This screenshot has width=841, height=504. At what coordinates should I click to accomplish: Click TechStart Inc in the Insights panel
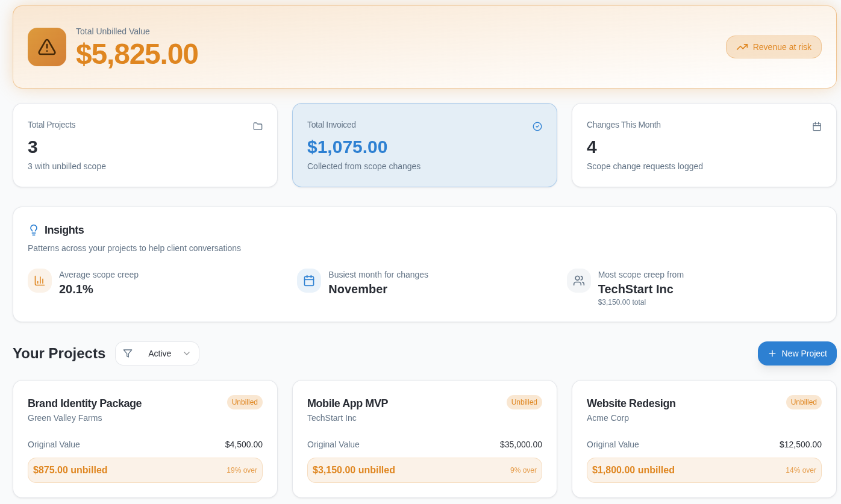635,289
